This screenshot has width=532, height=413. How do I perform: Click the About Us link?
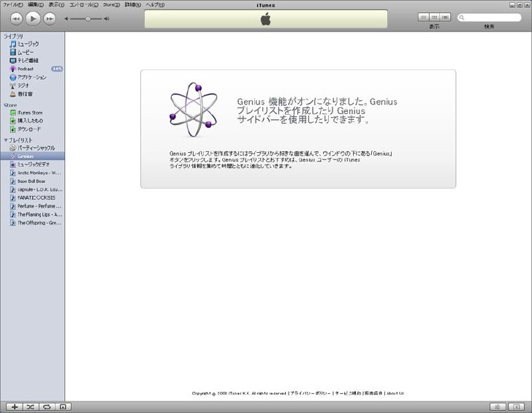click(395, 393)
